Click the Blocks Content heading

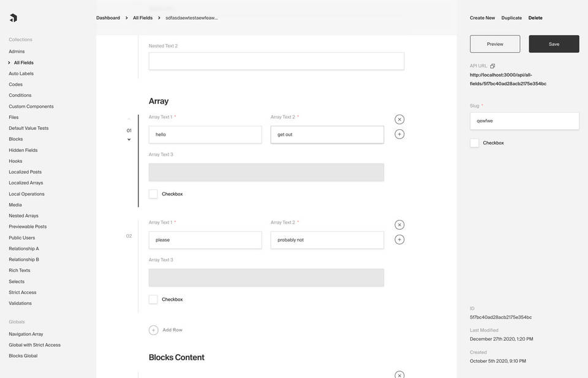tap(176, 357)
